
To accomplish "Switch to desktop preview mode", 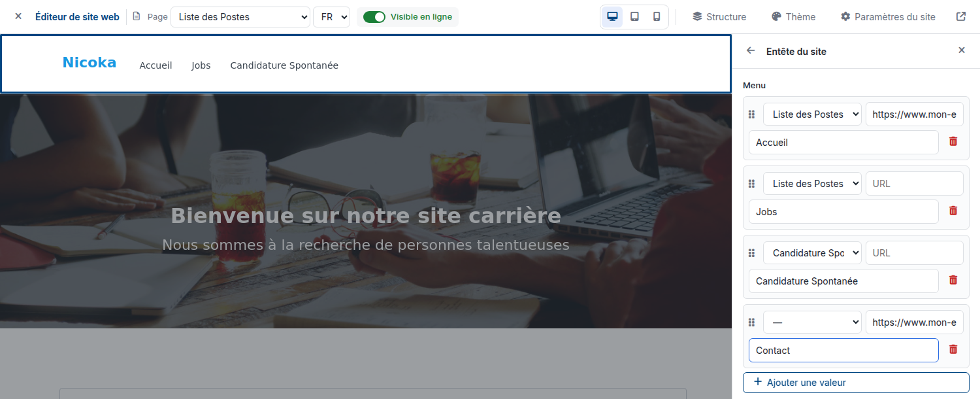I will click(x=613, y=16).
